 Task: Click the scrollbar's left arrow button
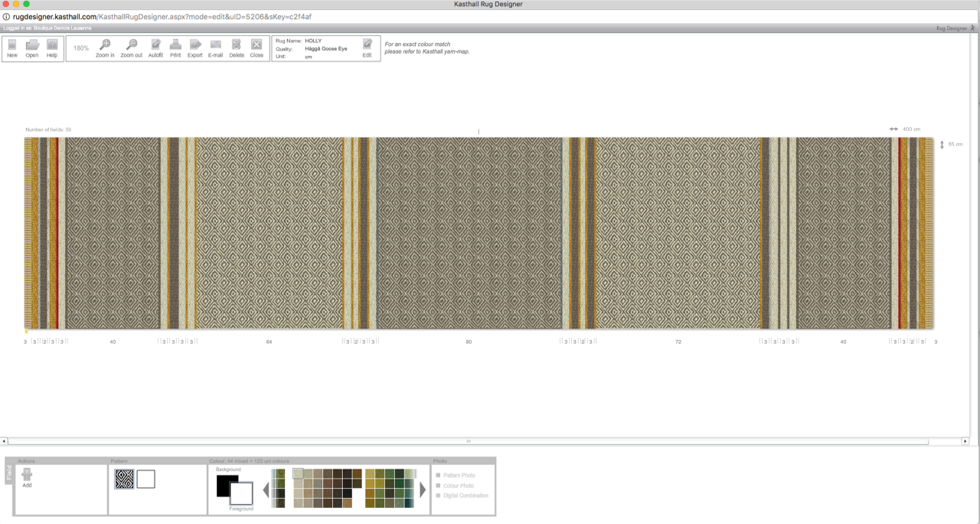click(x=4, y=441)
